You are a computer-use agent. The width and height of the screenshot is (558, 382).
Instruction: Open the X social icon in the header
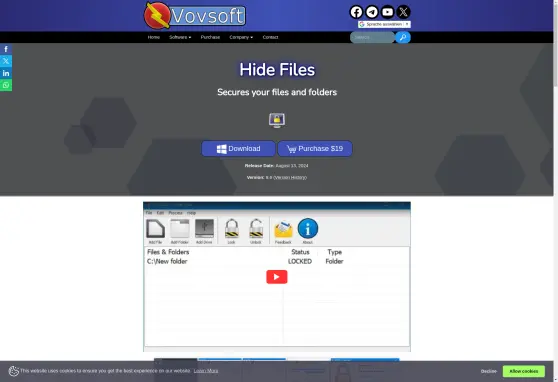(403, 12)
